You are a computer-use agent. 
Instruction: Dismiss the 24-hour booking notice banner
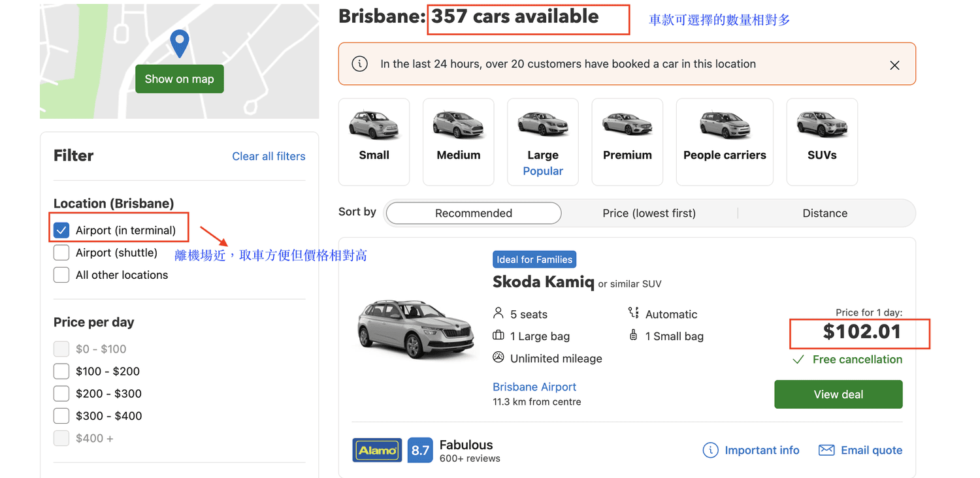[894, 65]
